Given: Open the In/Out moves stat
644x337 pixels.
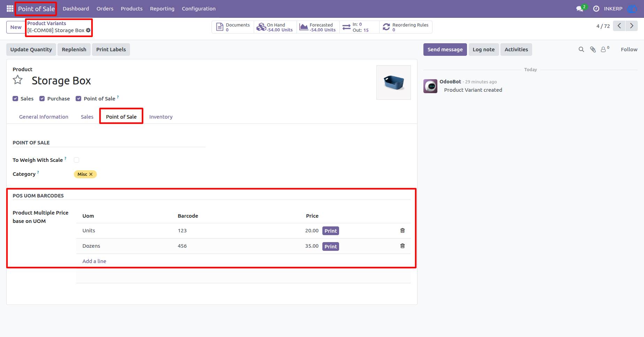Looking at the screenshot, I should coord(359,27).
